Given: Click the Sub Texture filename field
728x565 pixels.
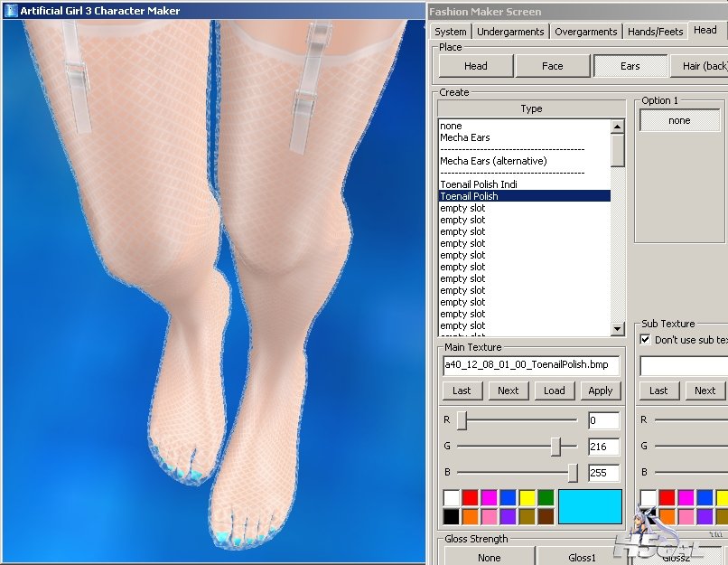Looking at the screenshot, I should pos(684,366).
